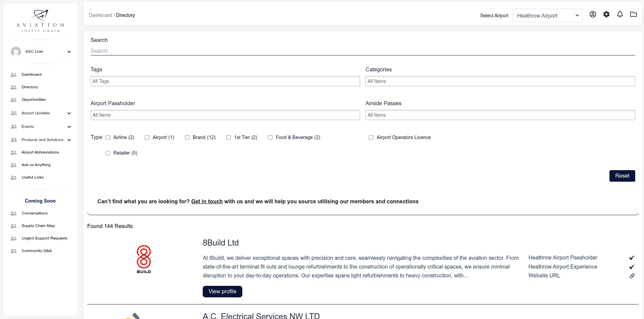Click into the Search text field

coord(362,51)
